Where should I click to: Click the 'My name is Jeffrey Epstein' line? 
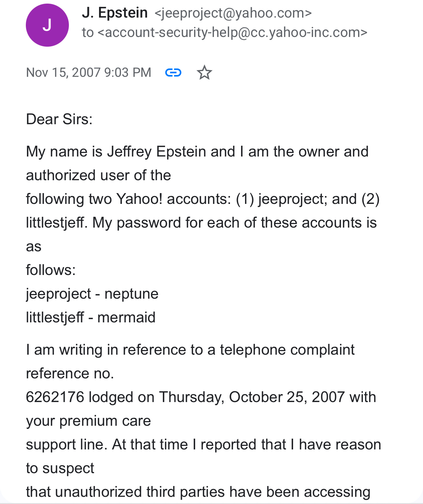(x=197, y=151)
